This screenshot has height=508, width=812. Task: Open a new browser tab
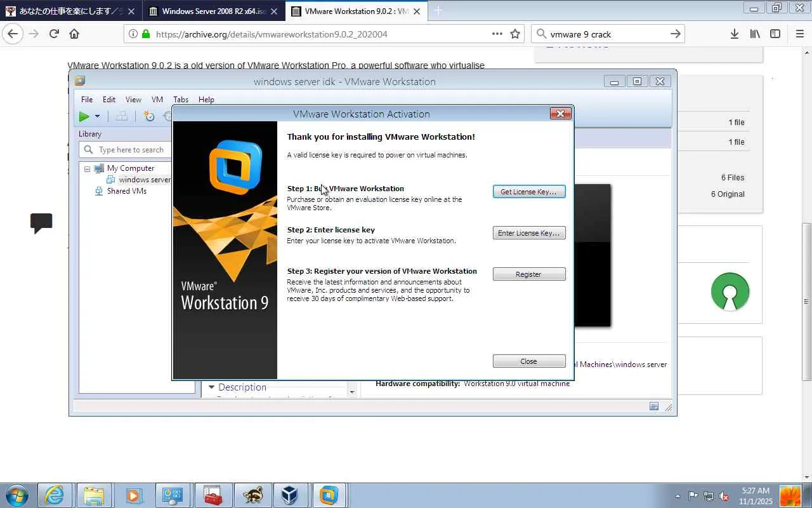pos(438,11)
